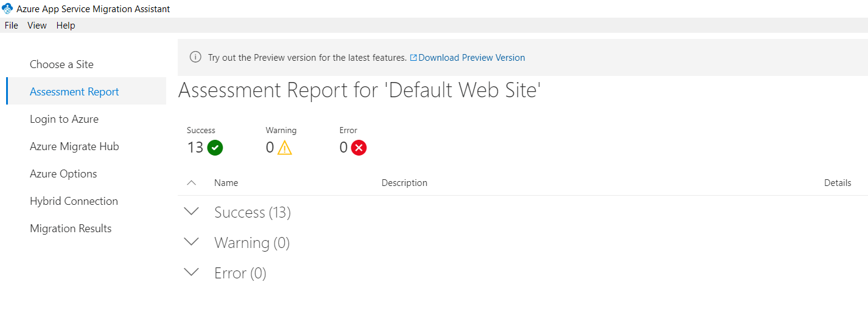Expand the Warning (0) group chevron
Screen dimensions: 868x313
[x=192, y=242]
